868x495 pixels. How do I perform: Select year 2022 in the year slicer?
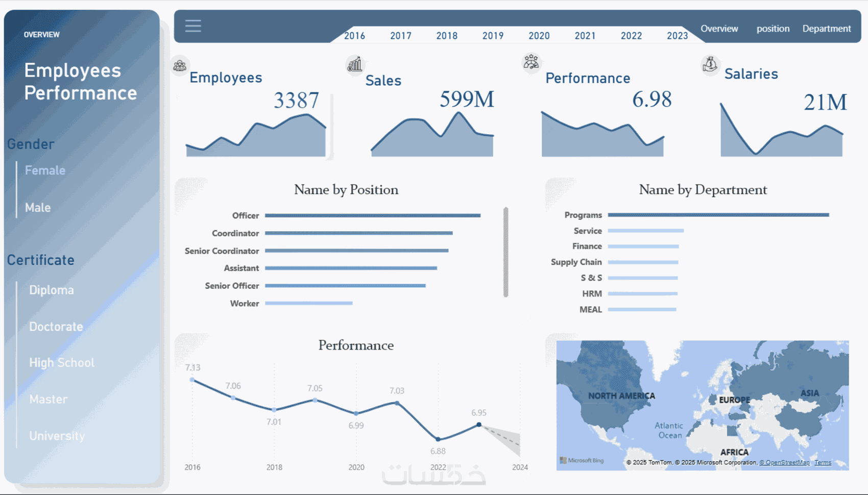[x=632, y=36]
